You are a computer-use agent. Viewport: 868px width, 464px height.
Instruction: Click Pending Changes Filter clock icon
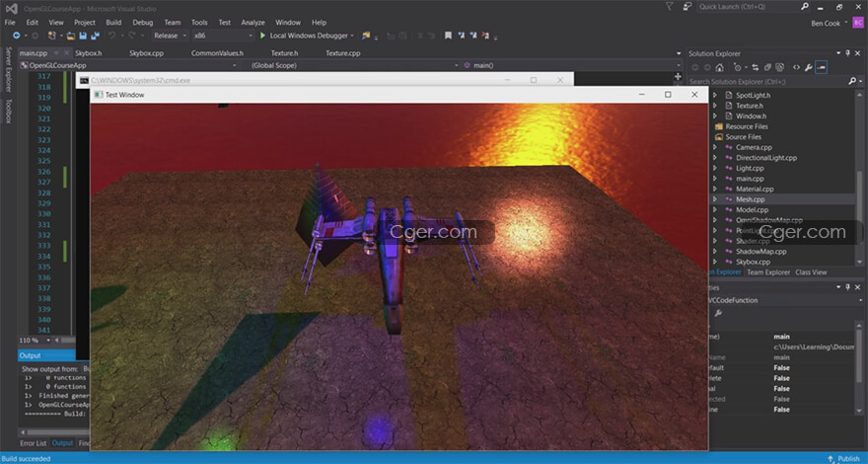[x=738, y=68]
